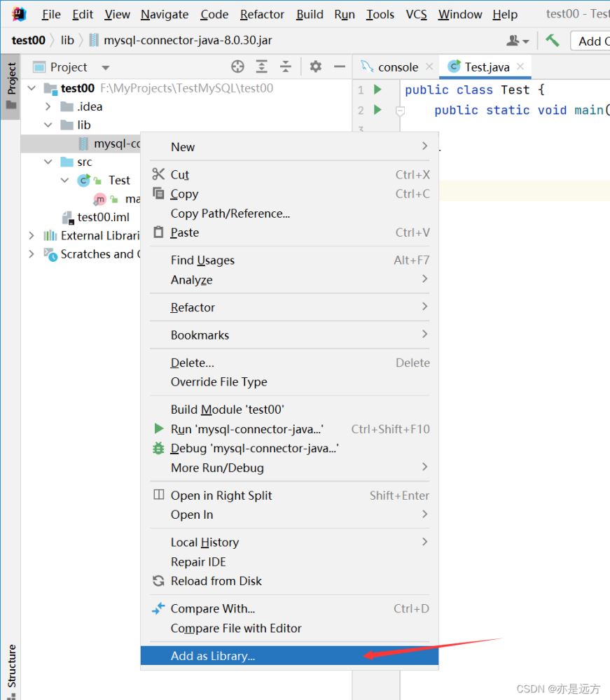Select Add as Library... from context menu
Viewport: 610px width, 700px height.
click(213, 656)
